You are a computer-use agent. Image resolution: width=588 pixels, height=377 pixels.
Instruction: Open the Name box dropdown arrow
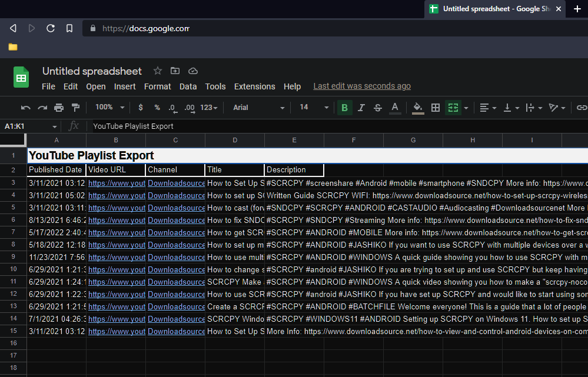(x=54, y=126)
